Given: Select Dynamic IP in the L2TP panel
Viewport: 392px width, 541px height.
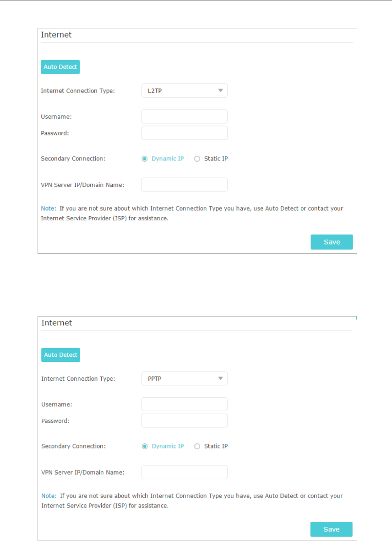Looking at the screenshot, I should click(145, 158).
